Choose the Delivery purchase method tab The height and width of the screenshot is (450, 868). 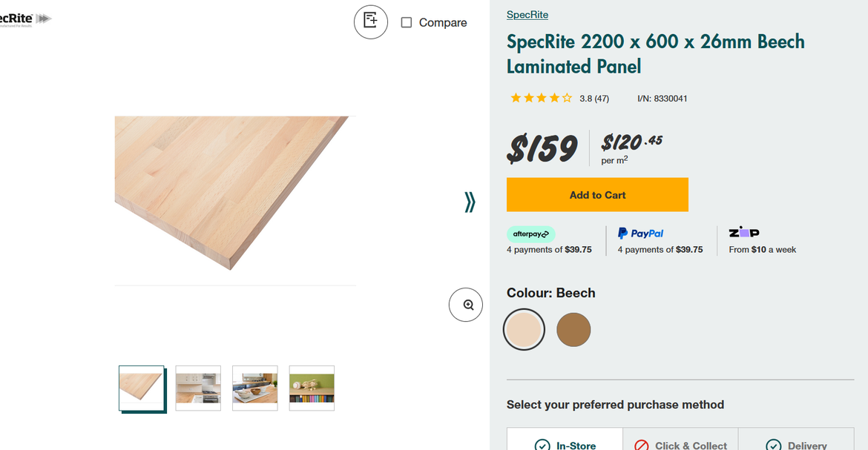tap(797, 443)
